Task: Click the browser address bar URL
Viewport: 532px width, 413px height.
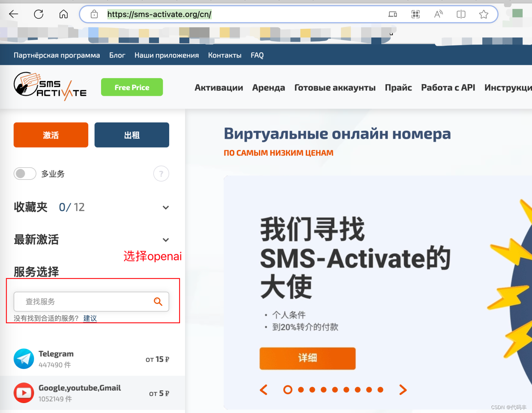Action: 159,14
